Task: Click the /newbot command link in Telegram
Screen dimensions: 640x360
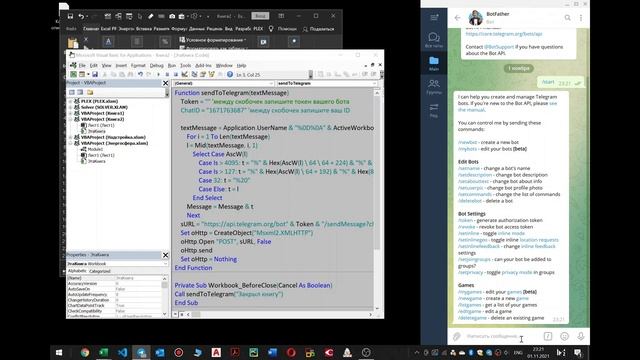Action: [x=467, y=142]
